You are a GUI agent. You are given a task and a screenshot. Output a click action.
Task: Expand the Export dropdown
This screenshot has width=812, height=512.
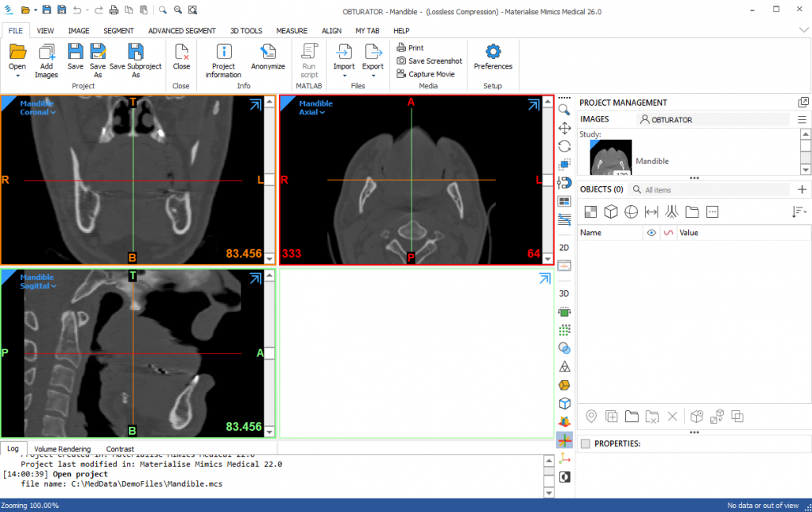click(373, 76)
